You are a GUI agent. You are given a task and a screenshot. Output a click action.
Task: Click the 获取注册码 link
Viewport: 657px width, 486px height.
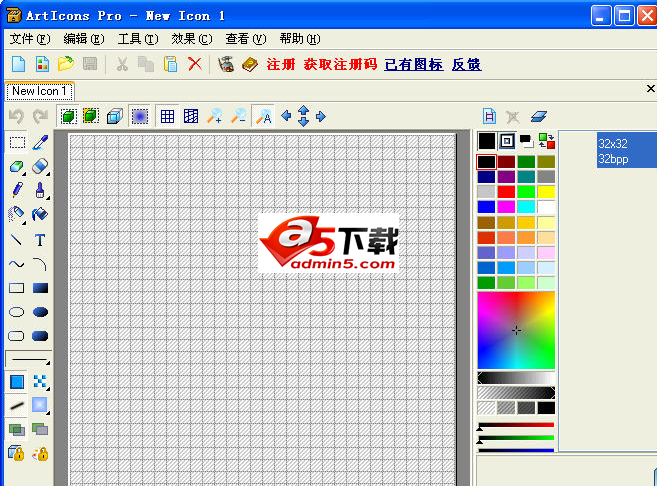click(x=340, y=64)
